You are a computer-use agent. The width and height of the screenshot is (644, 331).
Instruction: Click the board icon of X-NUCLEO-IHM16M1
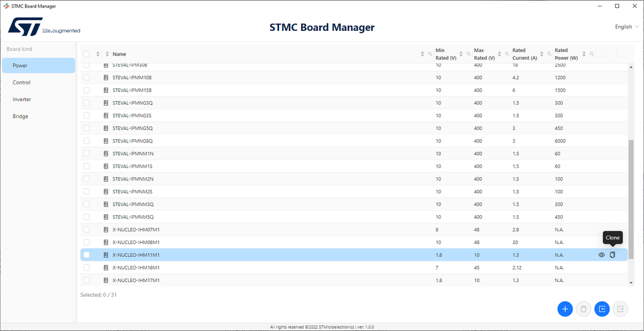pyautogui.click(x=106, y=267)
